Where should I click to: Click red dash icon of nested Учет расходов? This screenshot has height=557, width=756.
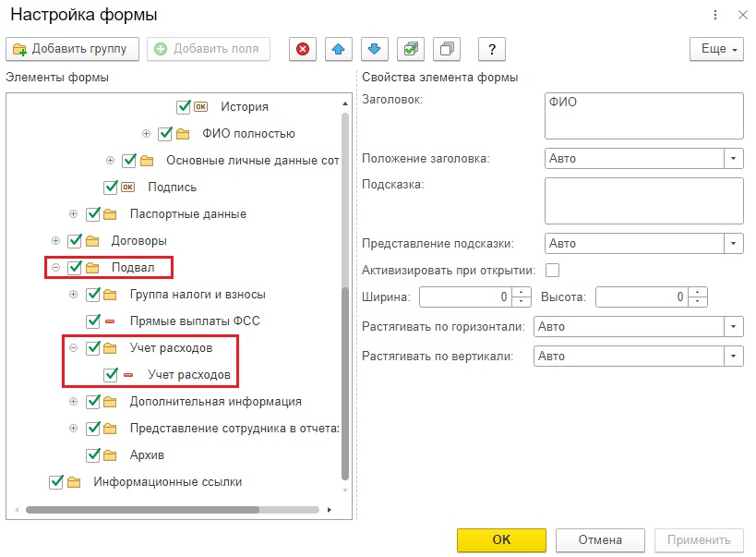[128, 374]
